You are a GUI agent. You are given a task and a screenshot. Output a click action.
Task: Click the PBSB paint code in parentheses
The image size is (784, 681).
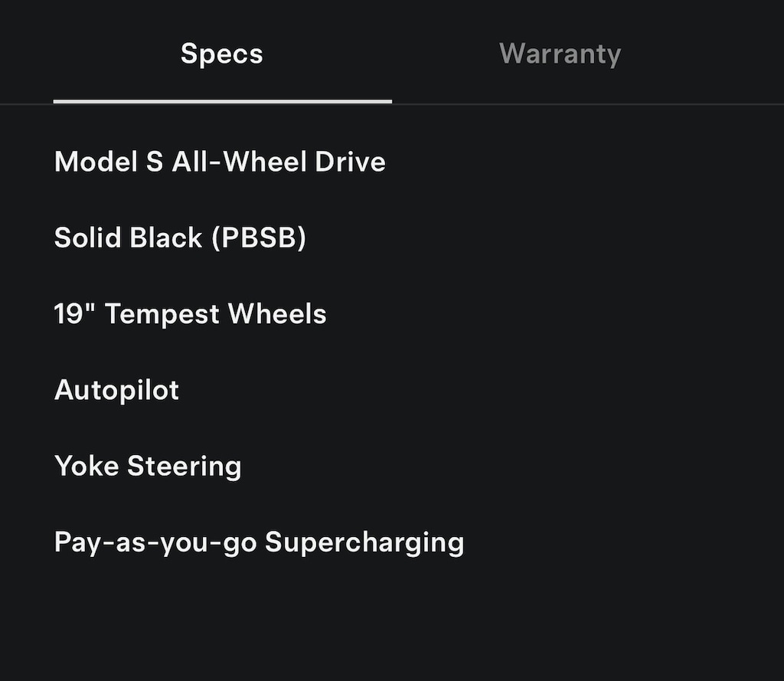pos(259,237)
